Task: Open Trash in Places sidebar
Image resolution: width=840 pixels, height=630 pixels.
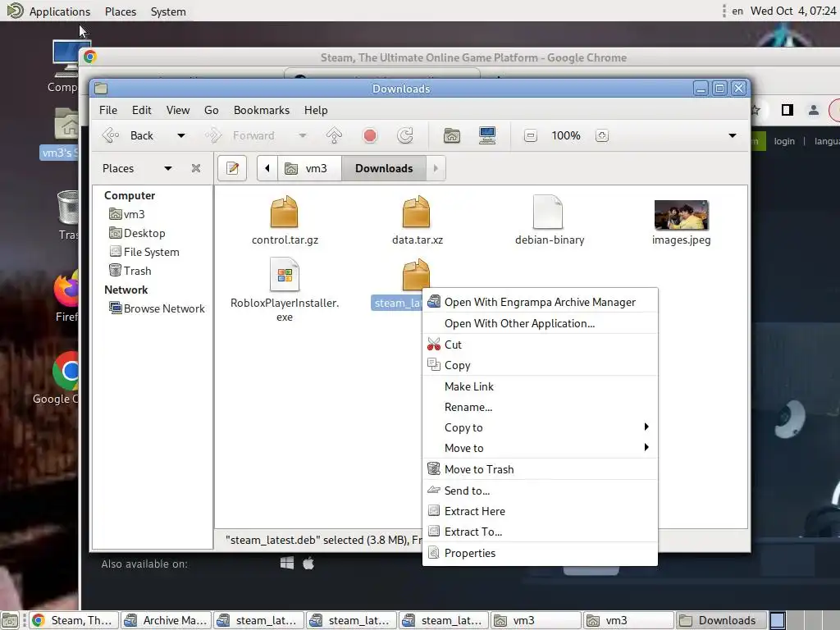Action: click(130, 271)
